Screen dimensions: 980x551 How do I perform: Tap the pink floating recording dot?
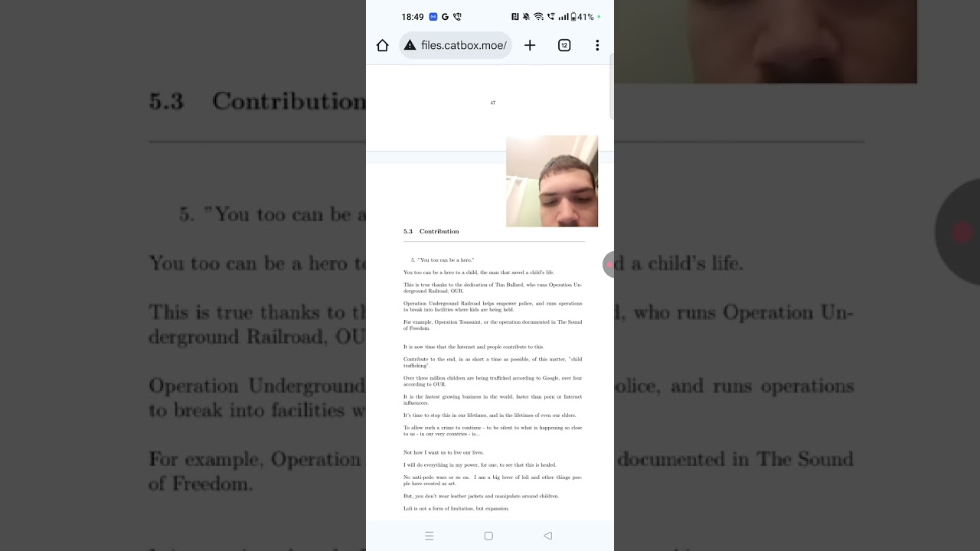point(609,264)
